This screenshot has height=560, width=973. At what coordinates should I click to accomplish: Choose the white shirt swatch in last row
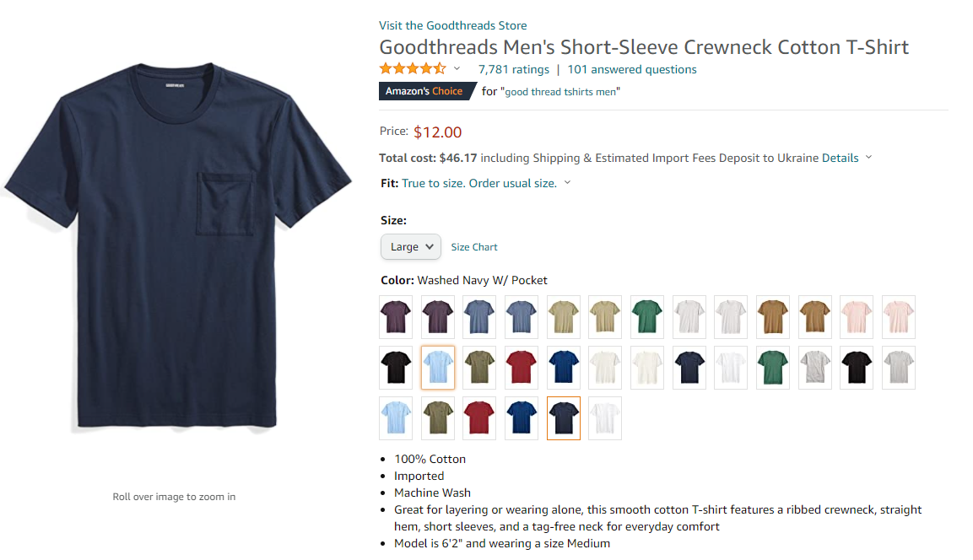tap(605, 418)
